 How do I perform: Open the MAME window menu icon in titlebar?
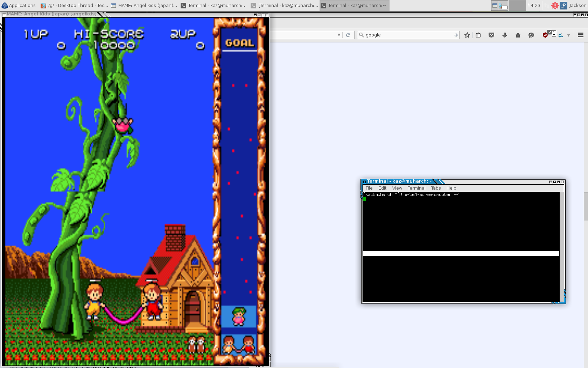3,14
